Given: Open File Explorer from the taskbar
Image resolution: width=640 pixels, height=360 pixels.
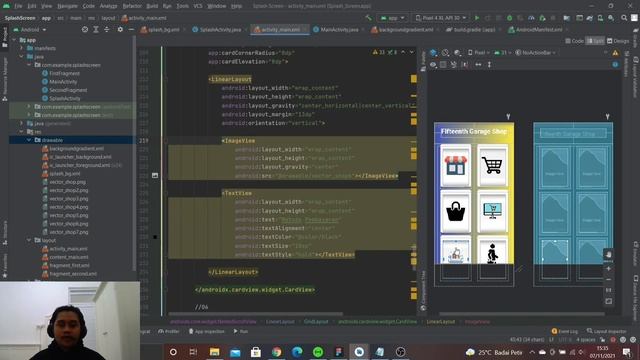Looking at the screenshot, I should click(x=214, y=352).
